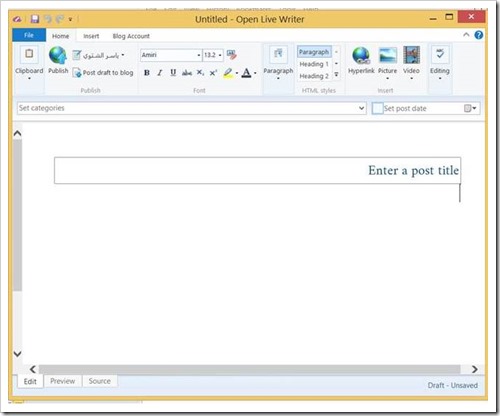The height and width of the screenshot is (416, 500).
Task: Insert a Video
Action: (x=411, y=63)
